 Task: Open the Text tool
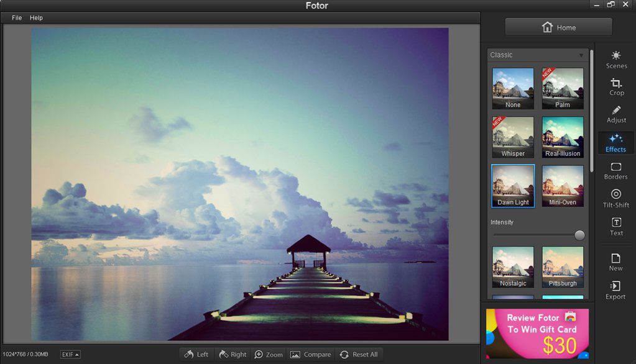coord(616,227)
